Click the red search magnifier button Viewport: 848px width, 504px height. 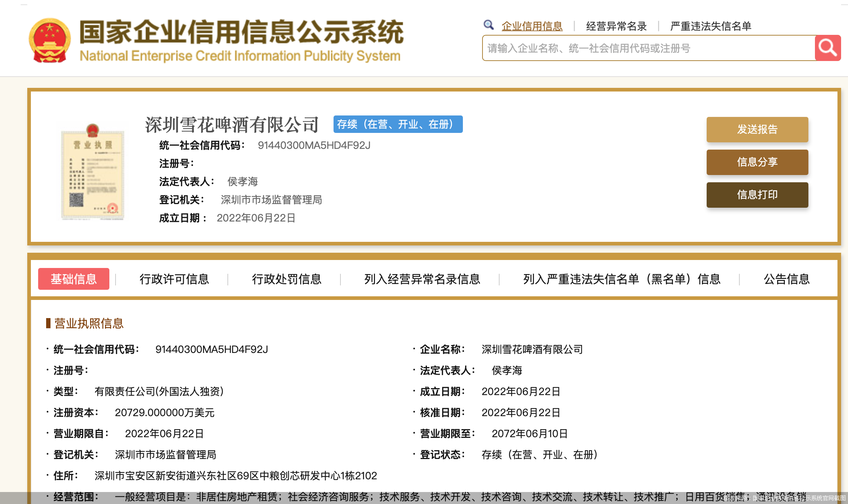click(827, 48)
